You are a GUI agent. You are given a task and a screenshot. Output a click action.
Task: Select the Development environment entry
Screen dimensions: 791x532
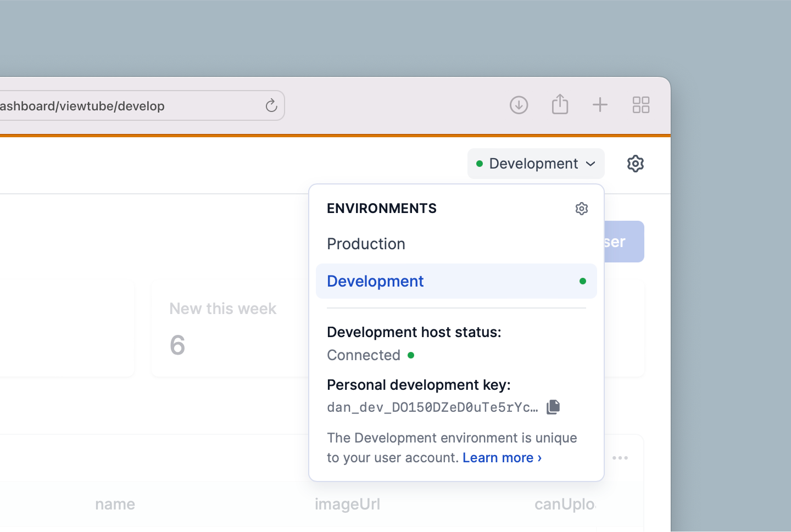(375, 281)
